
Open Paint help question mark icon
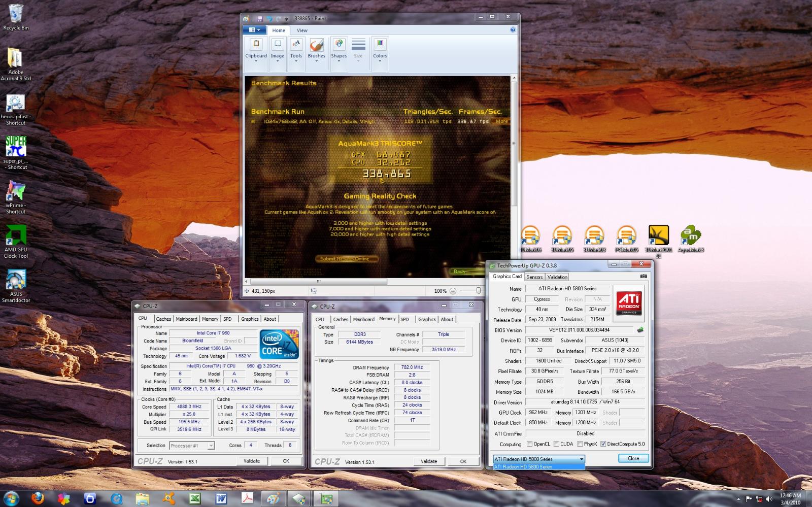tap(513, 30)
